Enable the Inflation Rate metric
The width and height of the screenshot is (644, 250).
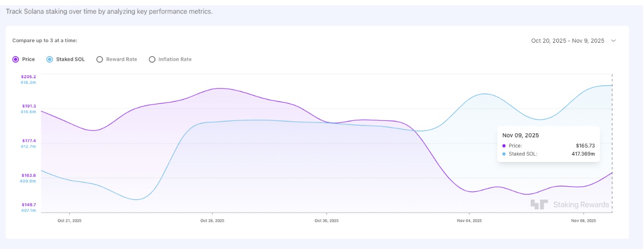[152, 60]
